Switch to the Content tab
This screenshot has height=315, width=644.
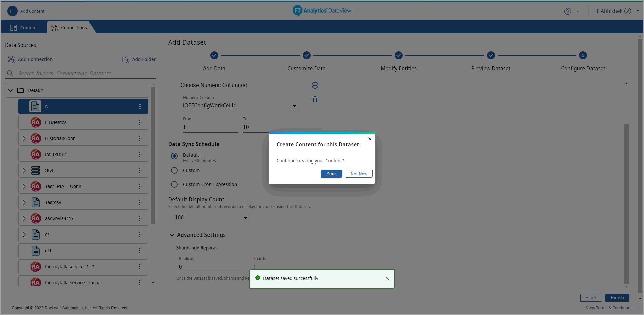pos(24,28)
